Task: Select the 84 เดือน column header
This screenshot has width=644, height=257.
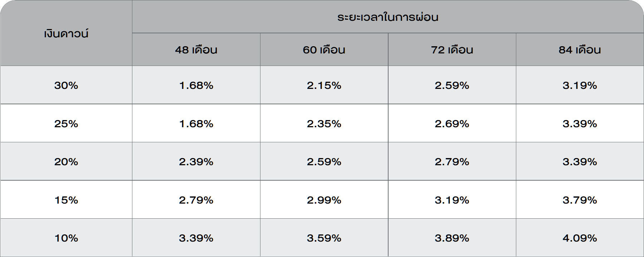Action: 580,50
